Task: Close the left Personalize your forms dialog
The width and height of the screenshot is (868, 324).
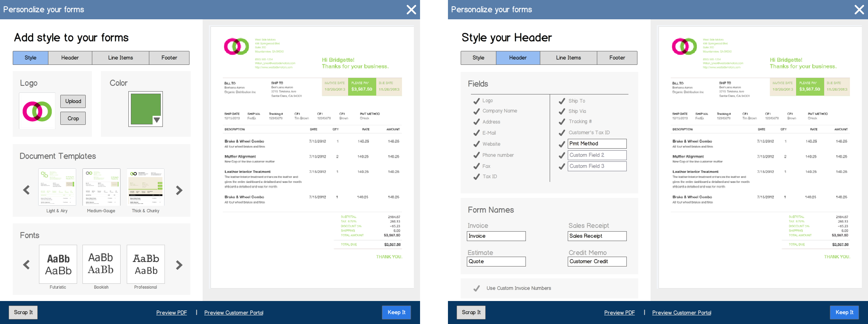Action: [411, 9]
